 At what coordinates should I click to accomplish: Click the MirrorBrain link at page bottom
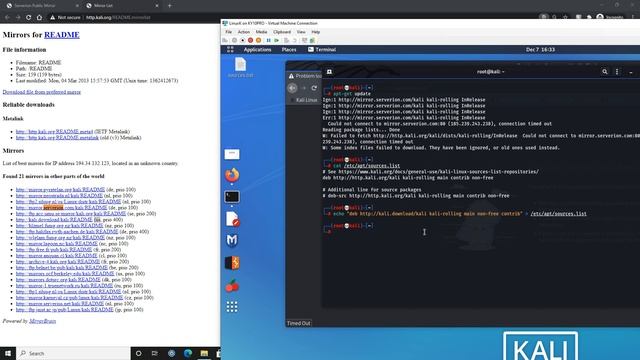(42, 321)
